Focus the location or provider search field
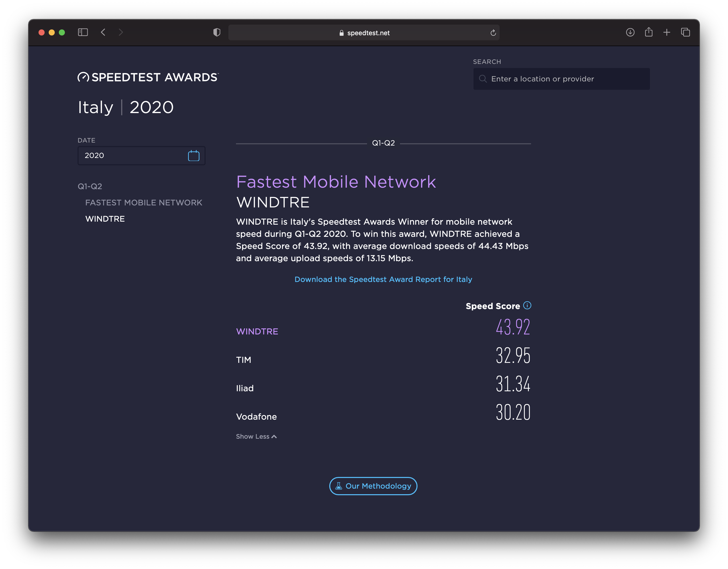Viewport: 728px width, 569px height. [561, 79]
